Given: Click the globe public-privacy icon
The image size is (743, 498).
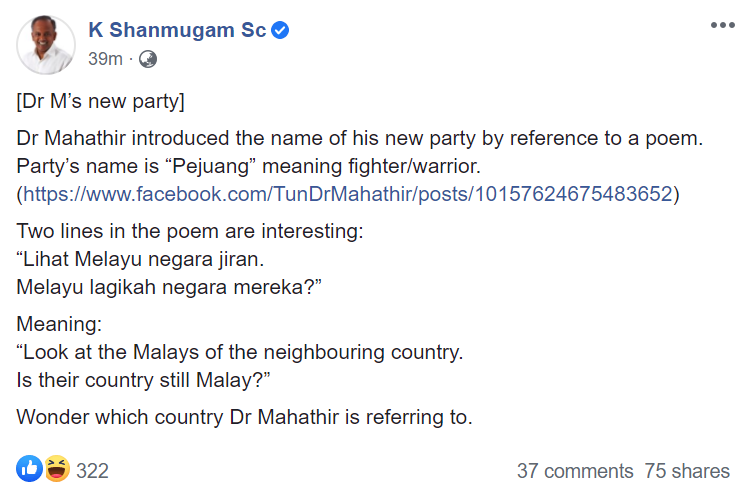Looking at the screenshot, I should pyautogui.click(x=148, y=59).
